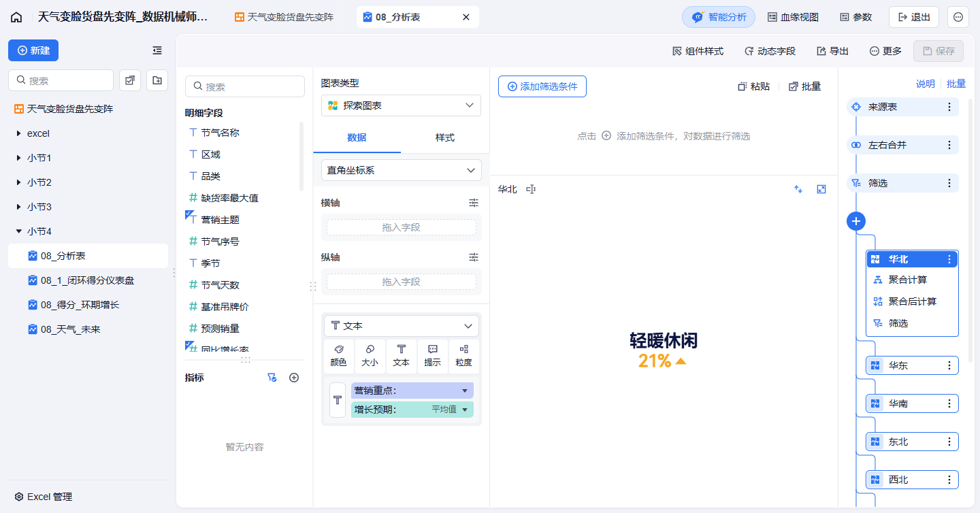Open the round more-options button after 退出
Screen dimensions: 980x513
958,17
